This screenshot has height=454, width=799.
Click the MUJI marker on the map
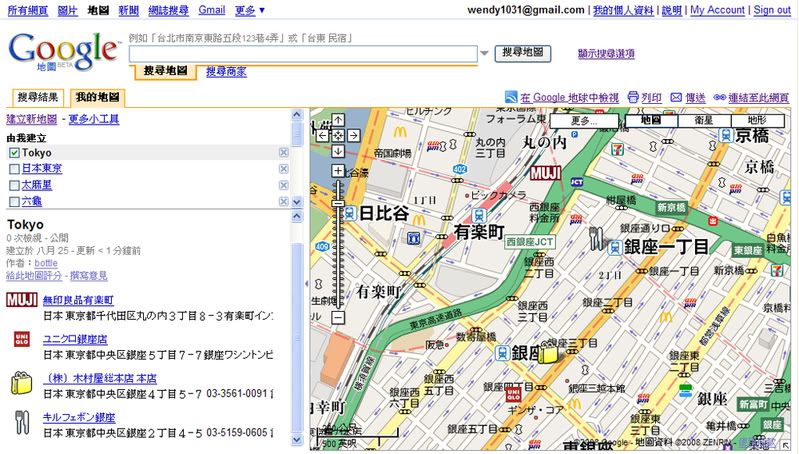pos(545,172)
